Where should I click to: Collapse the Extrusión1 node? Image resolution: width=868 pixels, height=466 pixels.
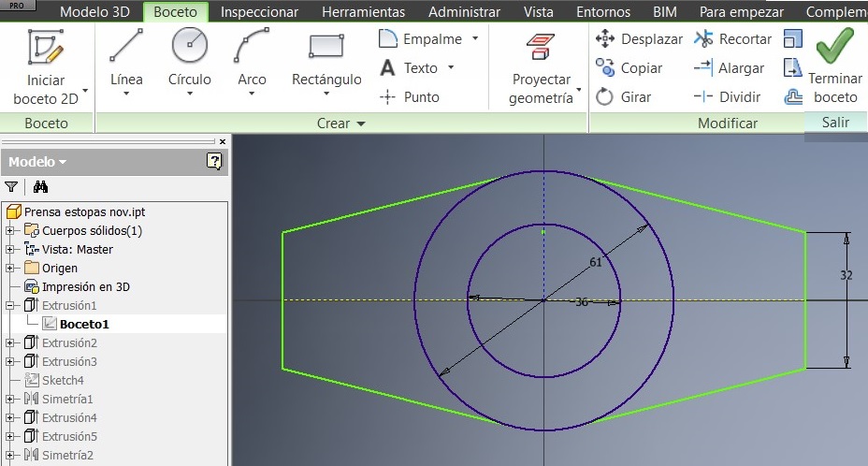click(9, 305)
